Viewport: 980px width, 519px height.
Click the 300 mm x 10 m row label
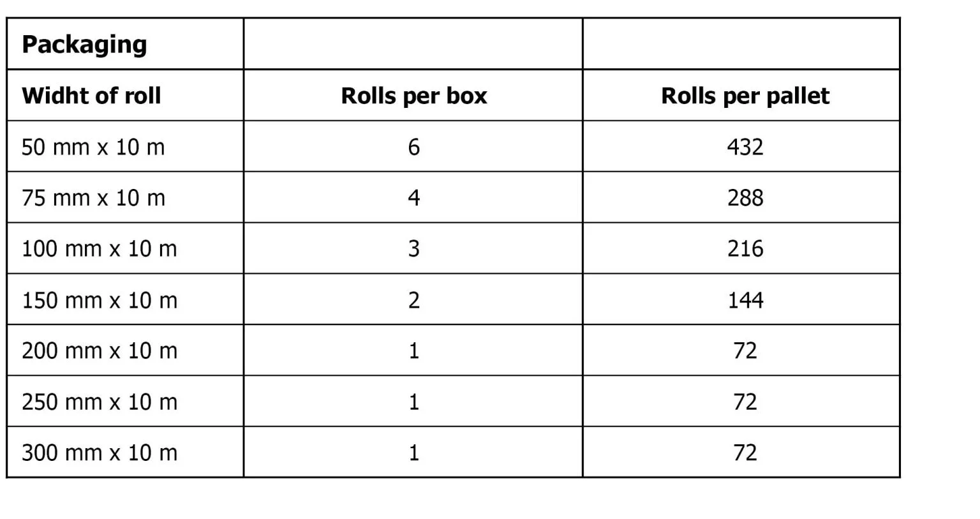(x=100, y=453)
